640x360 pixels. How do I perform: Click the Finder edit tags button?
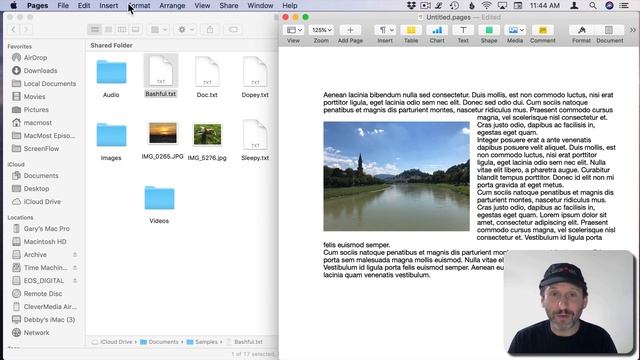[x=233, y=29]
